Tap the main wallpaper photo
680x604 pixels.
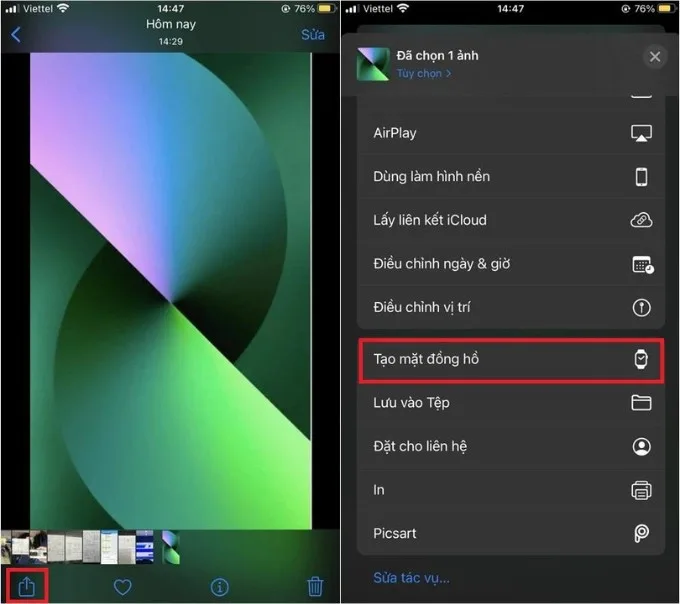(170, 291)
